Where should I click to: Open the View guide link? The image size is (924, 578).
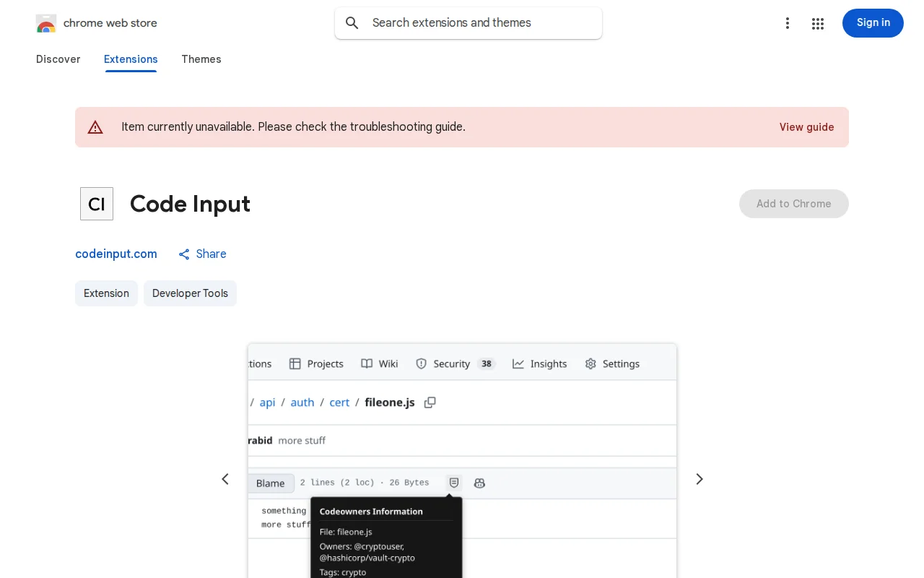click(806, 127)
